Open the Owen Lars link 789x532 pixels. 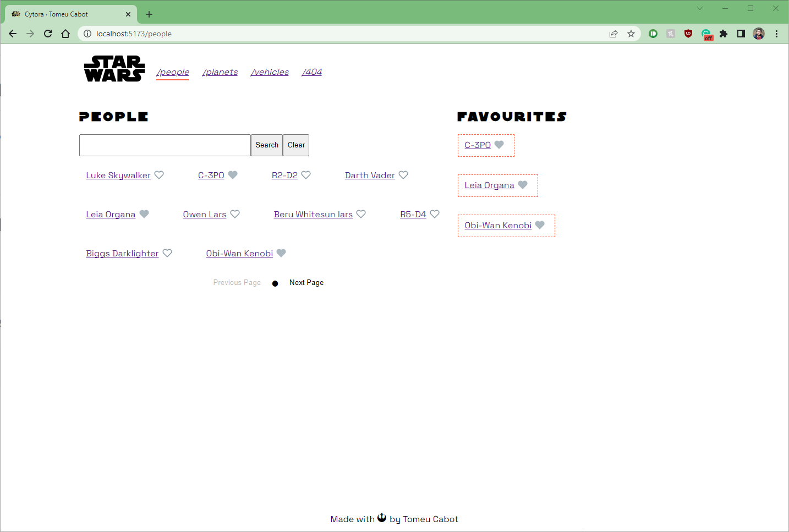click(205, 215)
